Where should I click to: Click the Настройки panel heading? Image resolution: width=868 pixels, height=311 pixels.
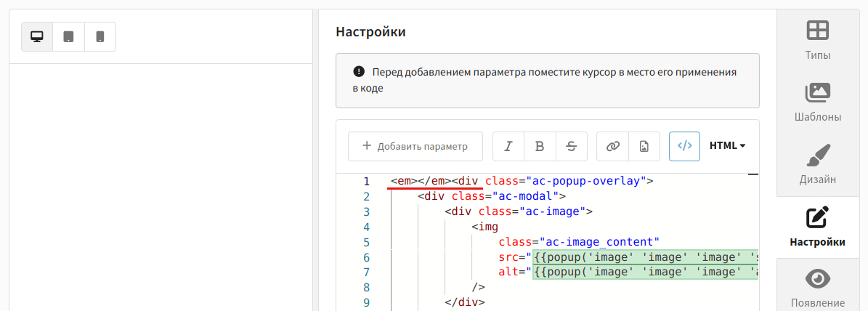click(x=370, y=31)
